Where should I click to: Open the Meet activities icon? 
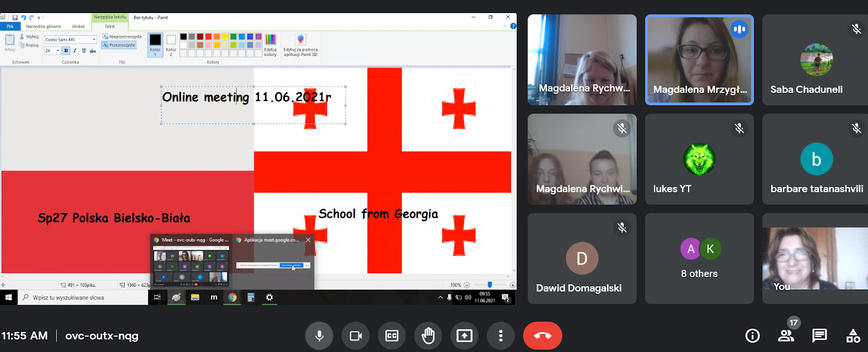pyautogui.click(x=853, y=336)
